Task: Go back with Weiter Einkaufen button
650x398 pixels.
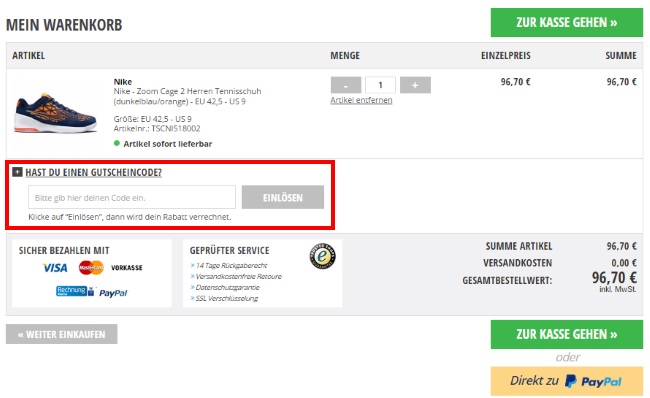Action: click(61, 334)
